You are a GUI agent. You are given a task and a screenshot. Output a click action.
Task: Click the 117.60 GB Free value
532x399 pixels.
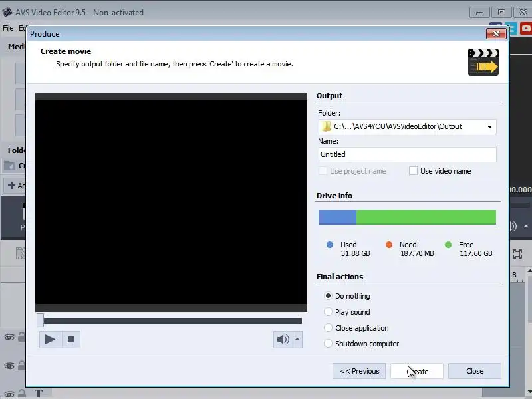(475, 253)
